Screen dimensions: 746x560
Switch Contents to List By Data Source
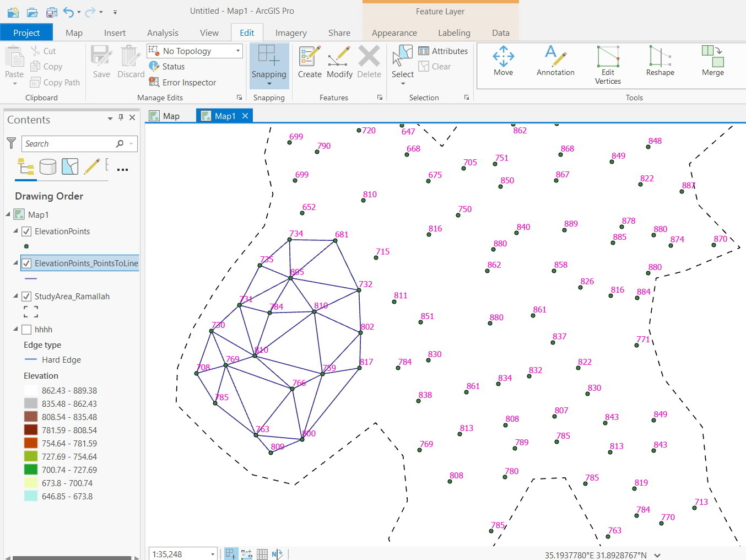pos(48,166)
